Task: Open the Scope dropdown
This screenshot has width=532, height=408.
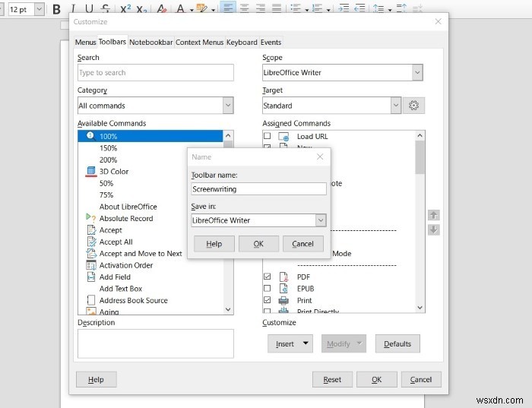Action: (x=417, y=73)
